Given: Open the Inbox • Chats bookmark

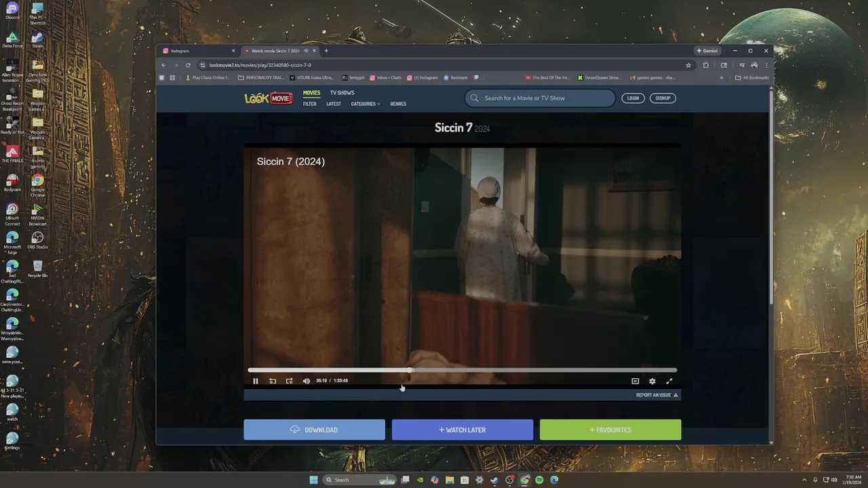Looking at the screenshot, I should tap(386, 78).
